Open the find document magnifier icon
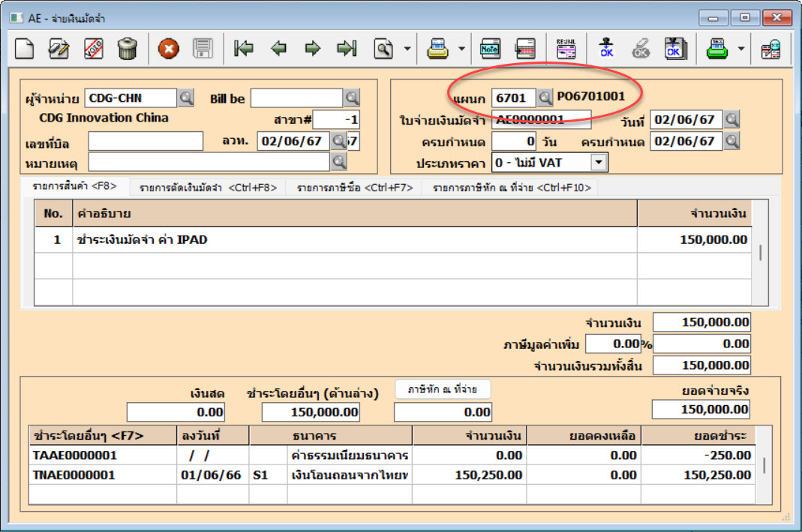The height and width of the screenshot is (532, 802). (383, 49)
